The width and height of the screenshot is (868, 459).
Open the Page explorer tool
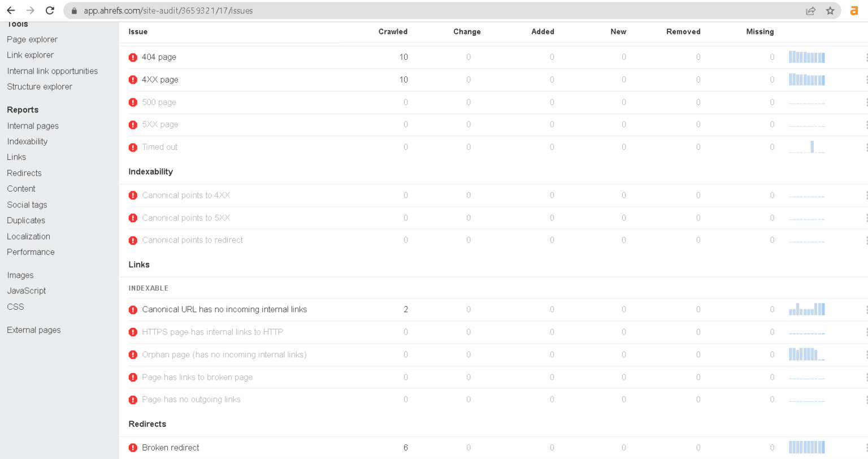[32, 39]
